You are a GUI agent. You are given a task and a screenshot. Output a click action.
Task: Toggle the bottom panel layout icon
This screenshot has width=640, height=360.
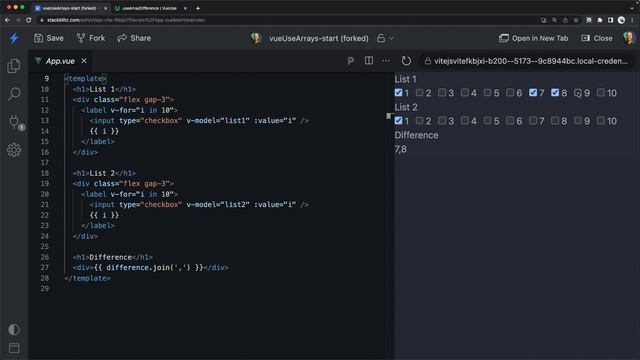[x=14, y=348]
